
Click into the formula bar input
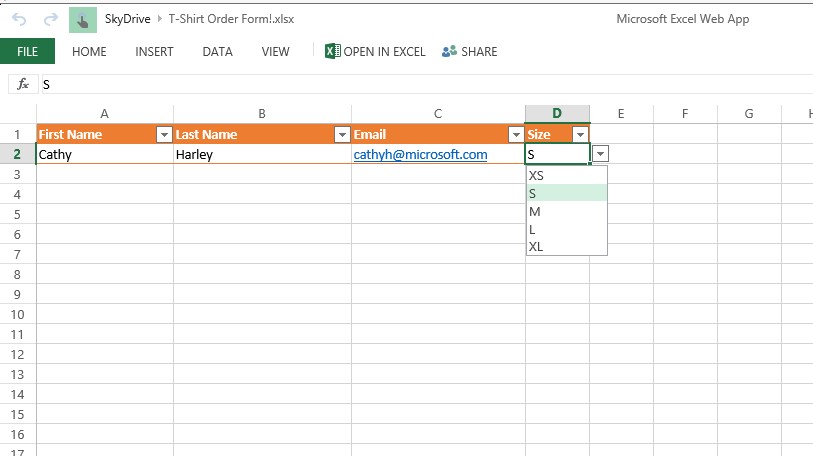(425, 84)
